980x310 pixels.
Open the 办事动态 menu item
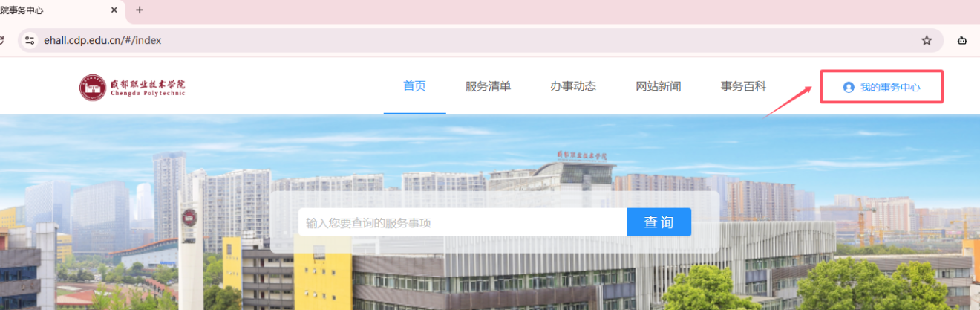click(573, 86)
